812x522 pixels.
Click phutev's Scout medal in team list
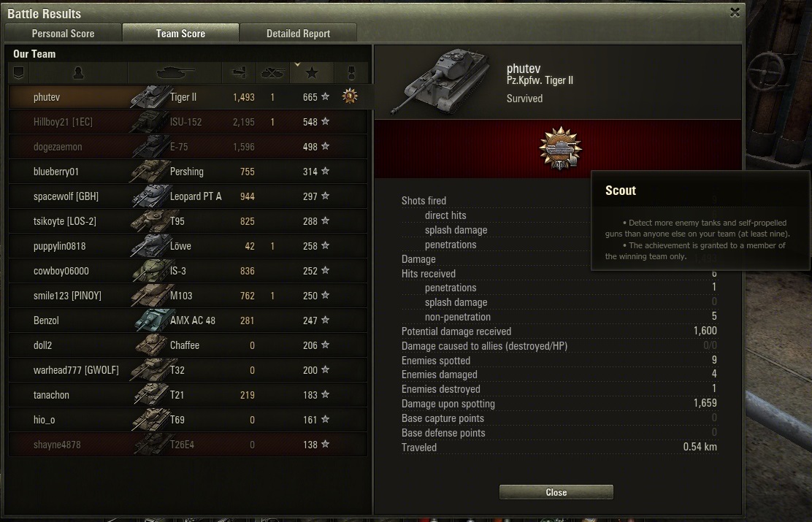[350, 96]
